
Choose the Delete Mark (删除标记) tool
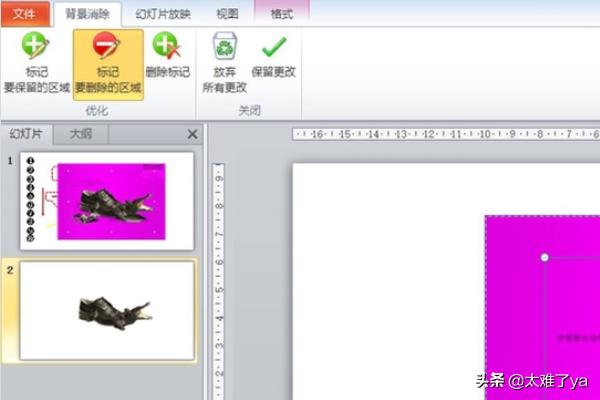point(168,56)
